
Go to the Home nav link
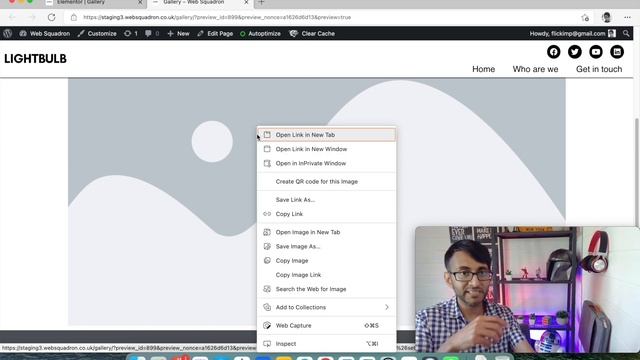pos(484,69)
